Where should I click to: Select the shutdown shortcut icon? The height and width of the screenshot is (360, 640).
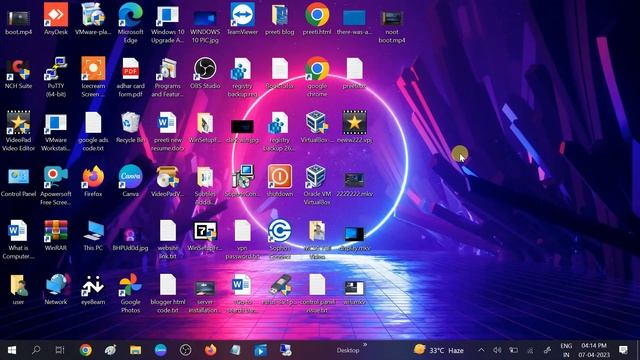280,182
